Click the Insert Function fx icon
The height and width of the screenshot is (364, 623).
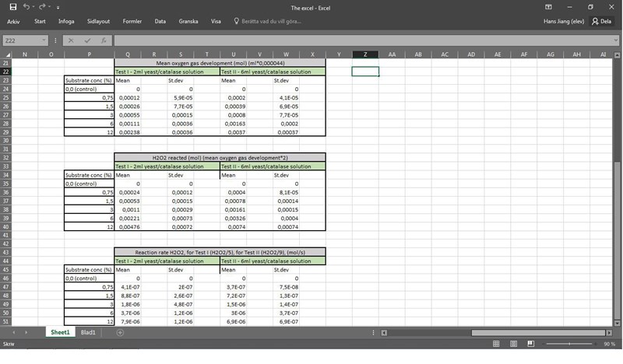(x=104, y=40)
